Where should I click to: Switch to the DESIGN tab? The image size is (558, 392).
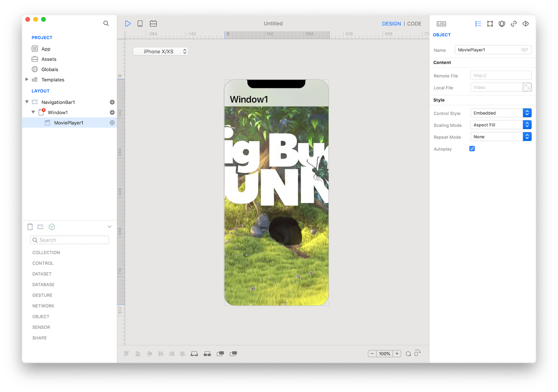(x=391, y=24)
